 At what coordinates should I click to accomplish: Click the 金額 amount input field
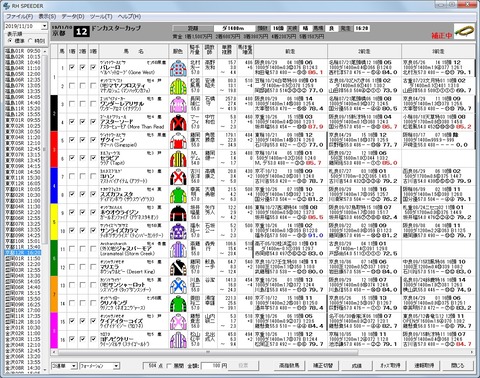(212, 366)
